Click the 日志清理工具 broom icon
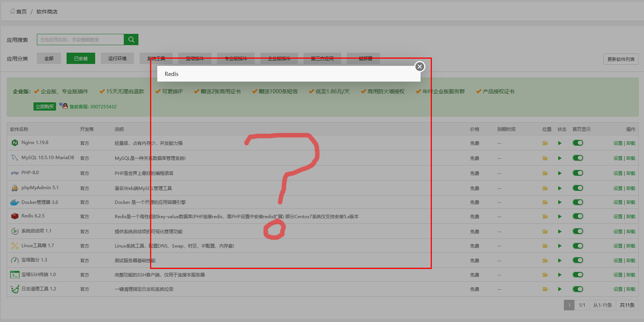The height and width of the screenshot is (322, 644). (x=15, y=289)
